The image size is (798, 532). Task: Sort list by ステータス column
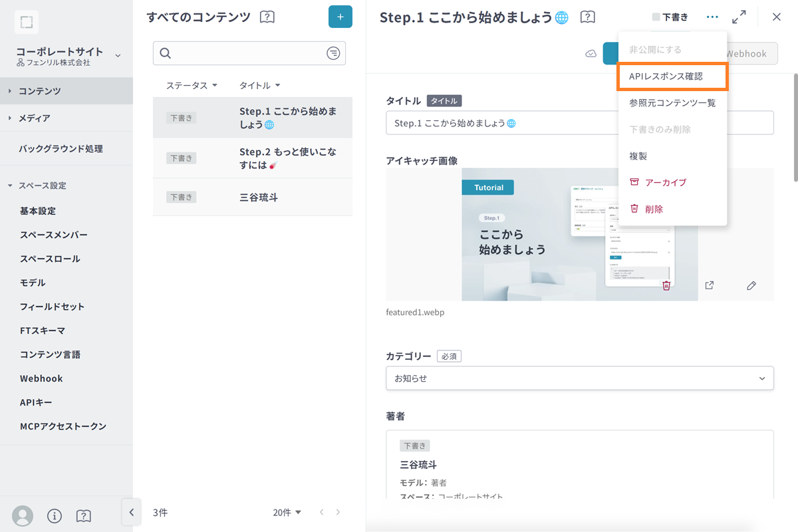pyautogui.click(x=192, y=86)
